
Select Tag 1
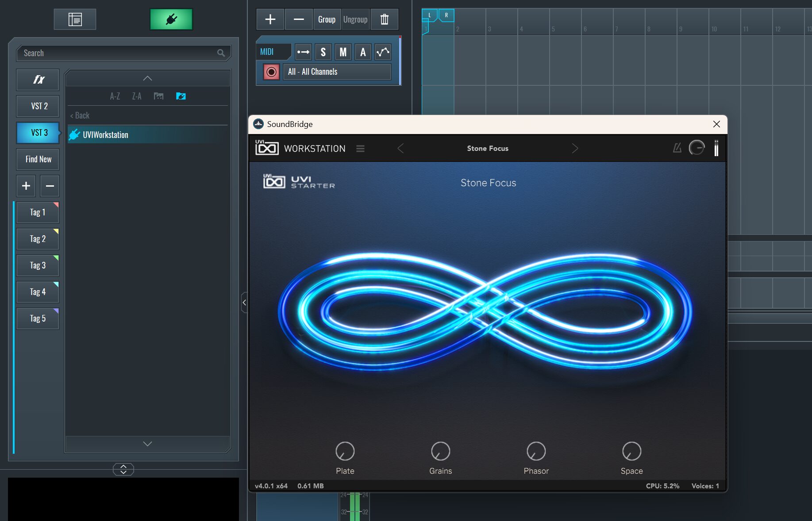[x=38, y=212]
